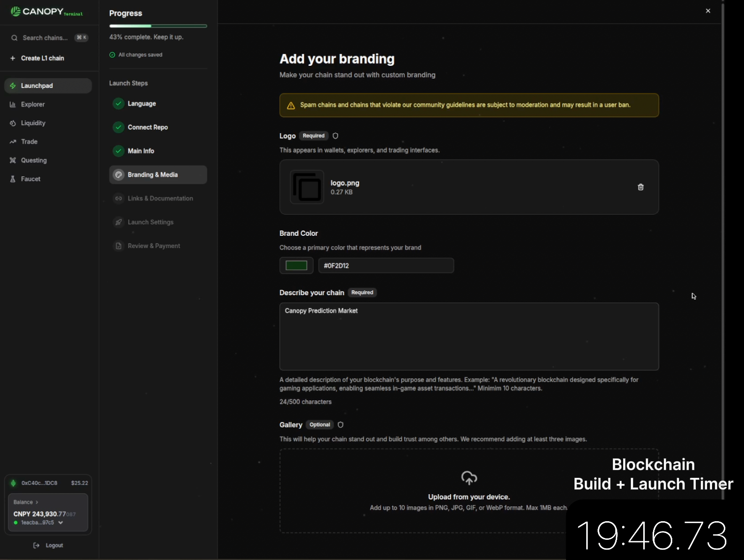Screen dimensions: 744x560
Task: Click the chain description text area
Action: pos(469,336)
